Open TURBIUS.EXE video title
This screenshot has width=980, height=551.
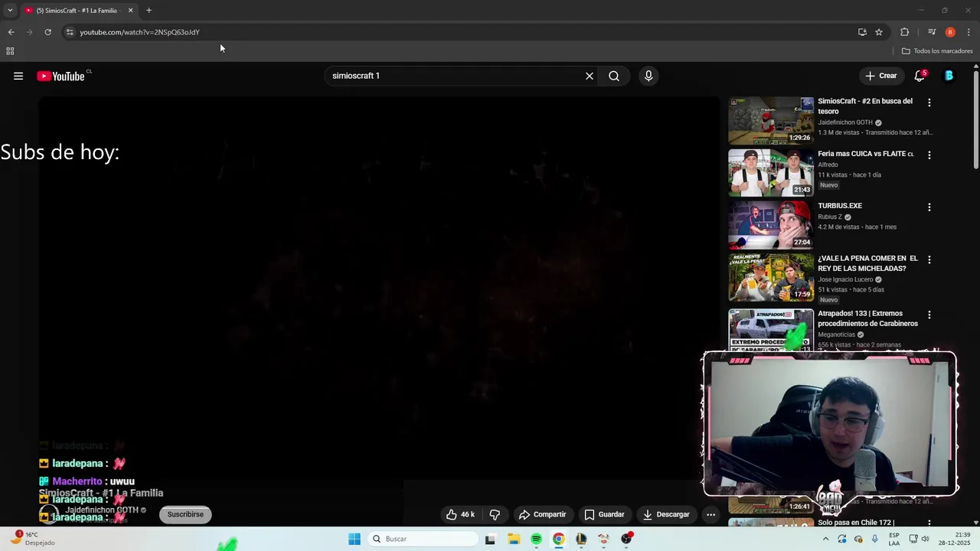coord(840,206)
